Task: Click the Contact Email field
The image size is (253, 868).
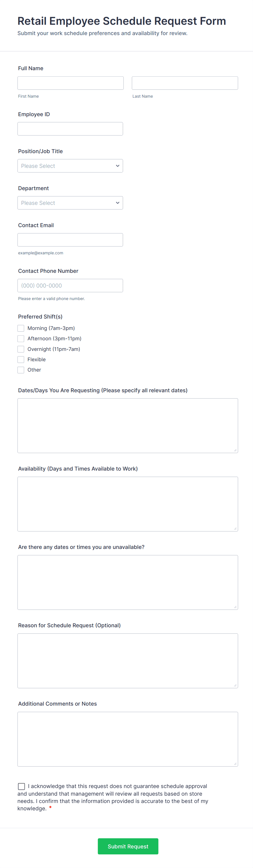Action: point(70,240)
